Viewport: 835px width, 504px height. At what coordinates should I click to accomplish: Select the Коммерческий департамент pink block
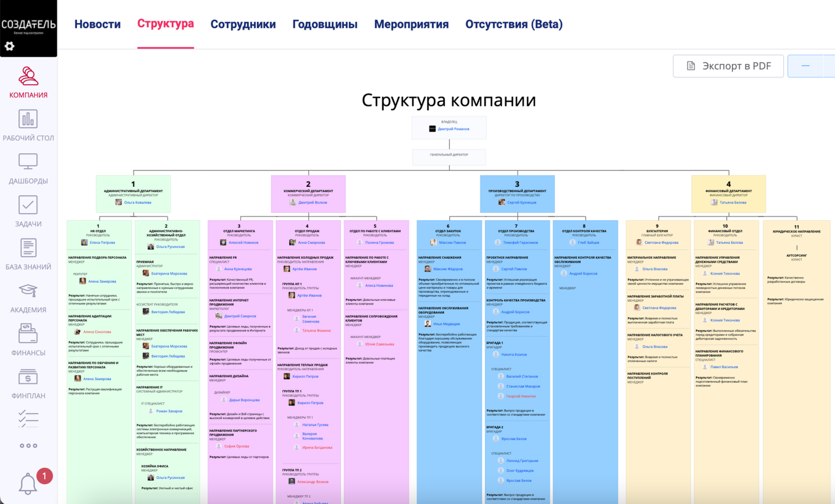coord(308,194)
